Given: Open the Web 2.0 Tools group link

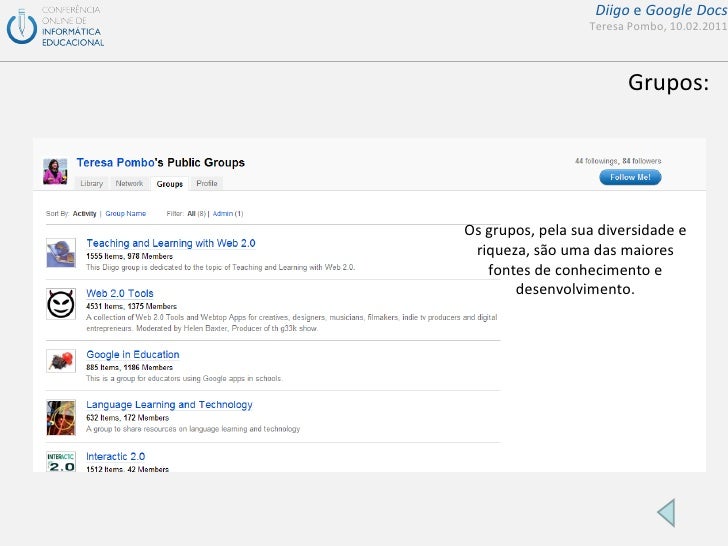Looking at the screenshot, I should 120,293.
